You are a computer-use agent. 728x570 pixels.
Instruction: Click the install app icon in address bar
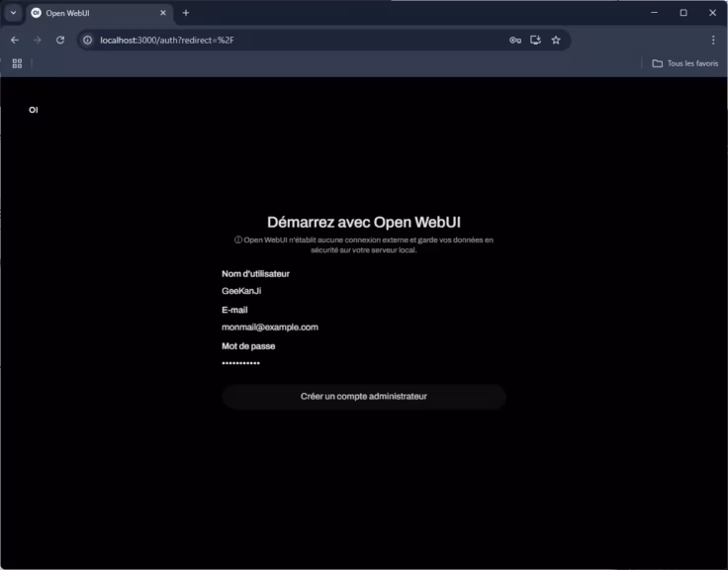[x=535, y=40]
